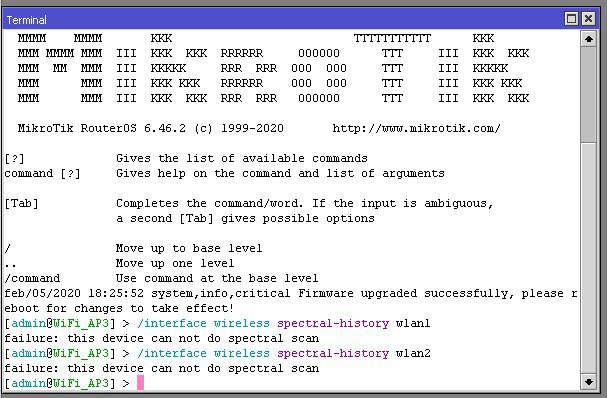
Task: Close the Terminal window
Action: click(588, 19)
